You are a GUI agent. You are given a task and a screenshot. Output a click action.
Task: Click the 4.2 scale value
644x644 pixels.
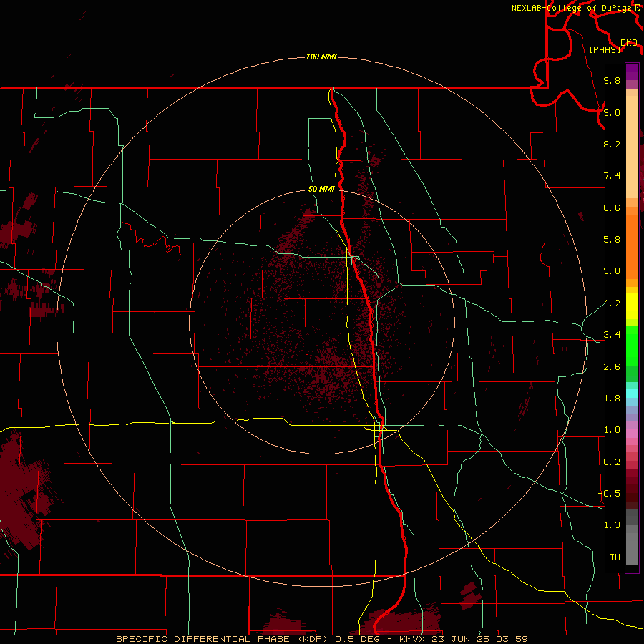tap(612, 303)
